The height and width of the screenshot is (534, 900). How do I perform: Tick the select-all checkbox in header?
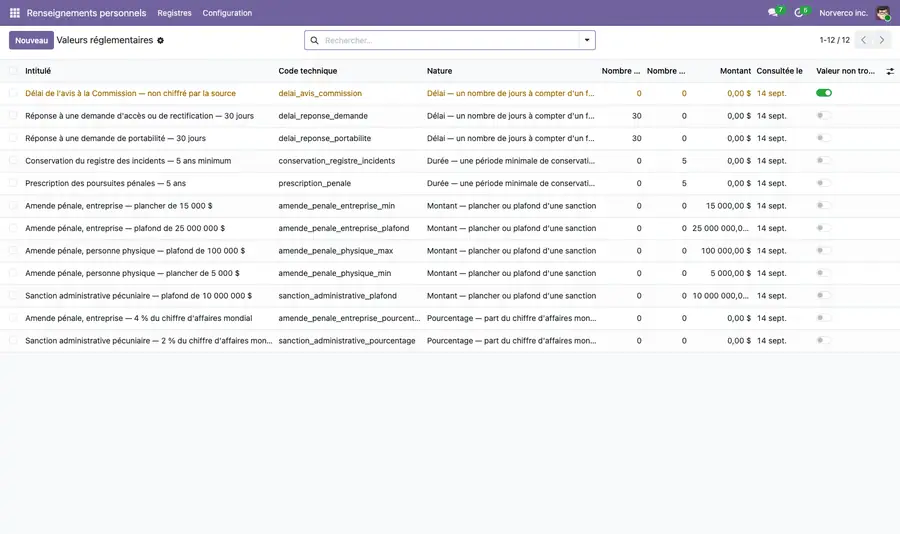[x=13, y=71]
